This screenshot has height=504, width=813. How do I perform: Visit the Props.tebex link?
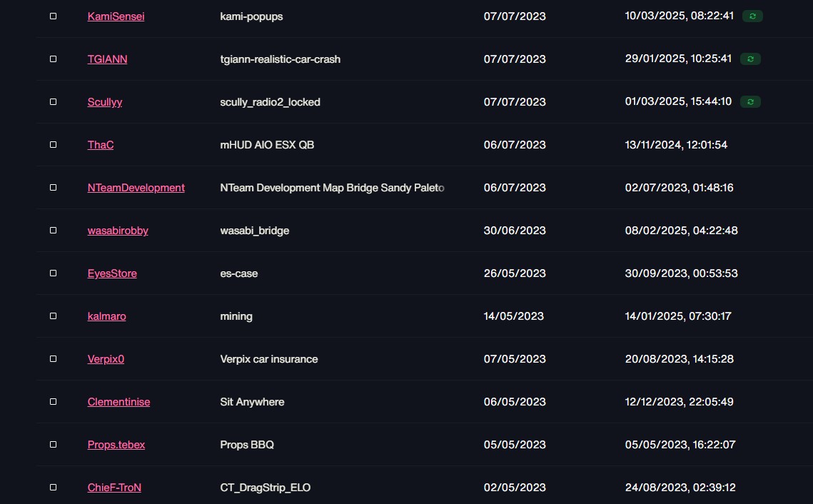[116, 445]
